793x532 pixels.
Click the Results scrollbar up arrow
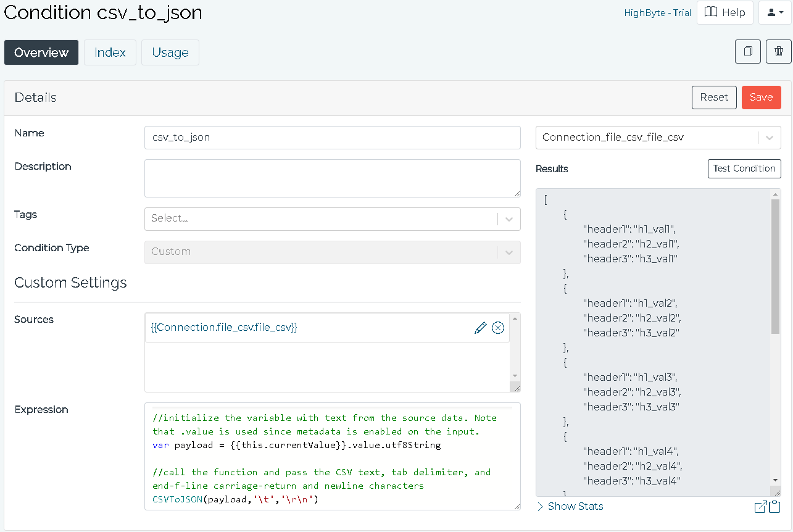[776, 194]
